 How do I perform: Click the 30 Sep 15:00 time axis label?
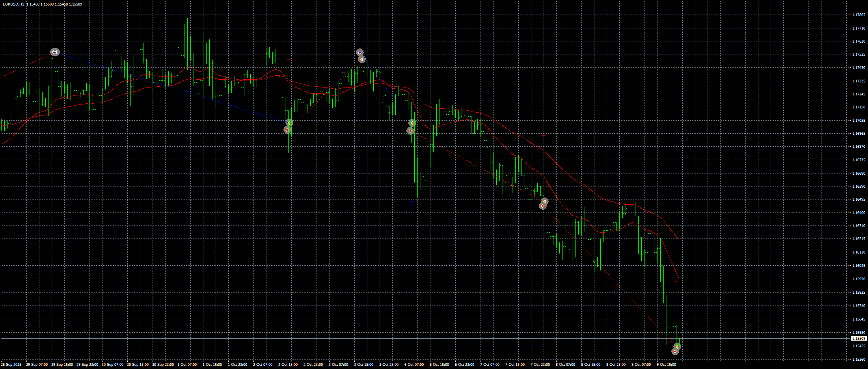click(x=138, y=365)
